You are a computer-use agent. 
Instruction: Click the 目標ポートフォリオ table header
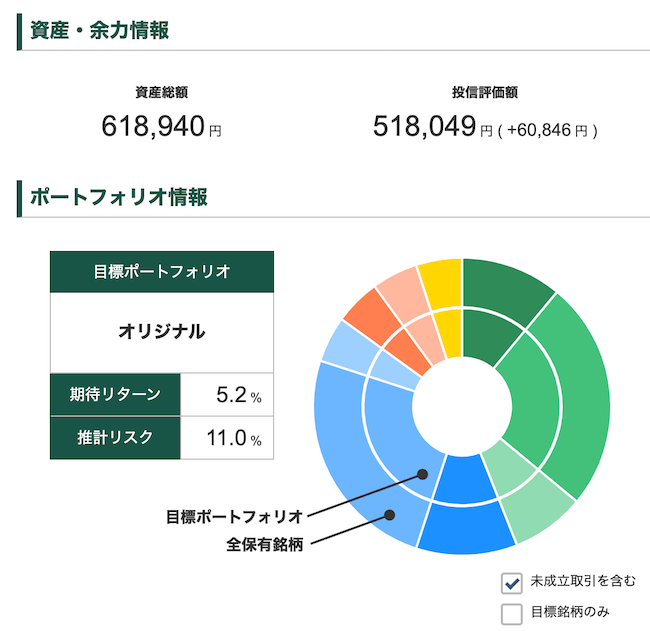click(162, 272)
